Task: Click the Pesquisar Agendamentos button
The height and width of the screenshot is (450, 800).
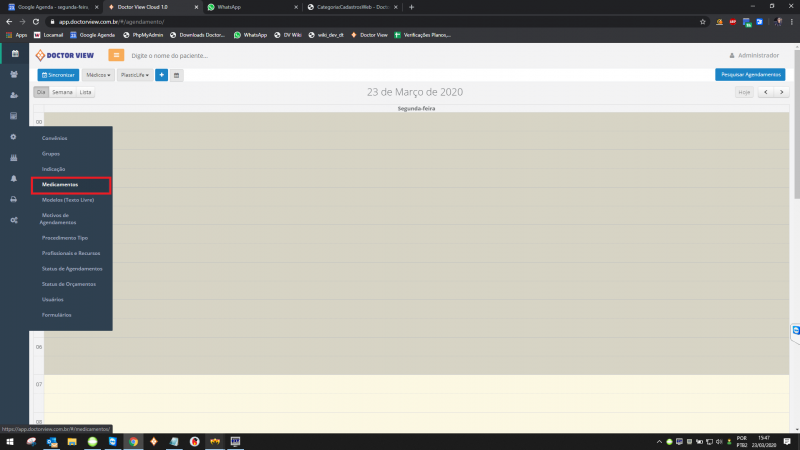Action: click(x=750, y=75)
